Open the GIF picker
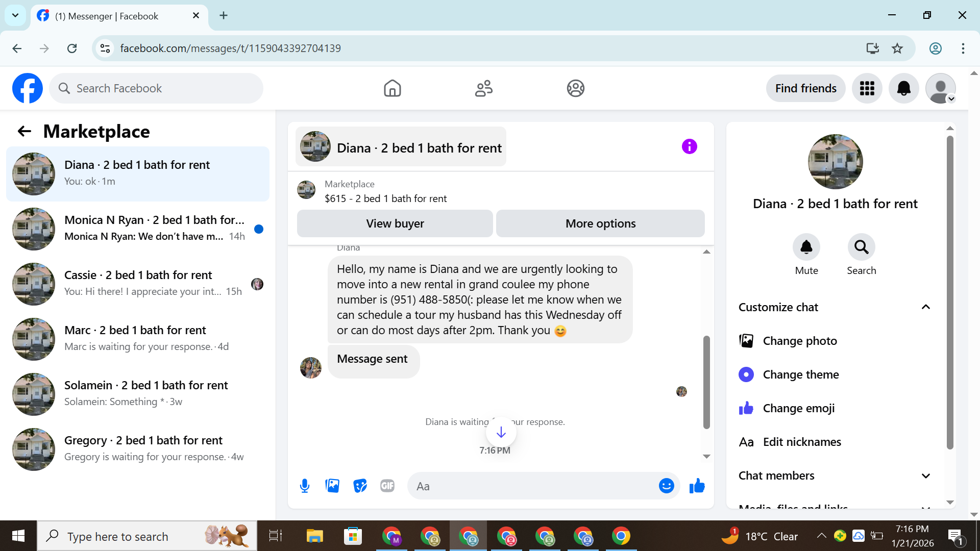Viewport: 980px width, 551px height. [387, 486]
